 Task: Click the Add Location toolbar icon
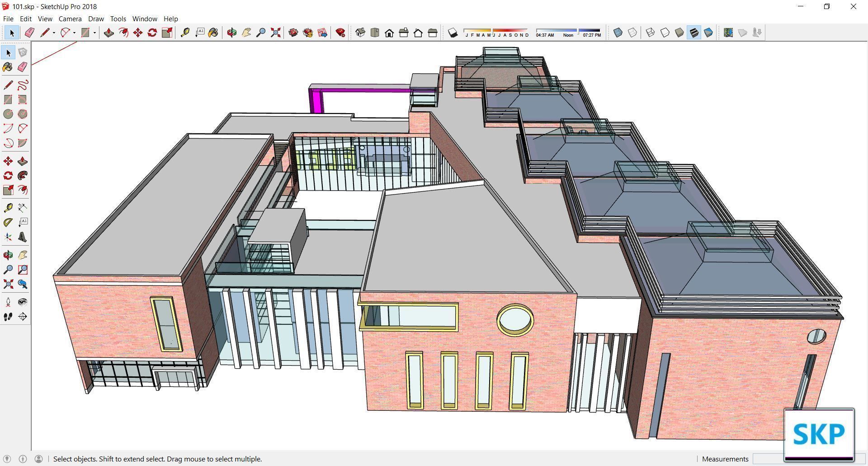(x=728, y=33)
